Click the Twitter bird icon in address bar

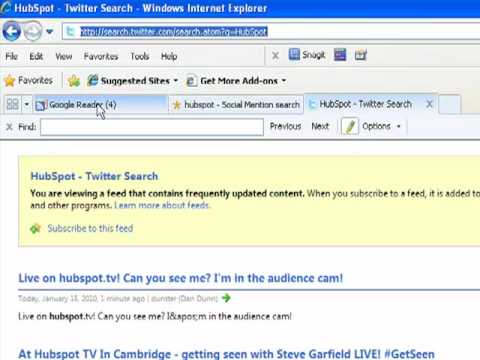(70, 32)
